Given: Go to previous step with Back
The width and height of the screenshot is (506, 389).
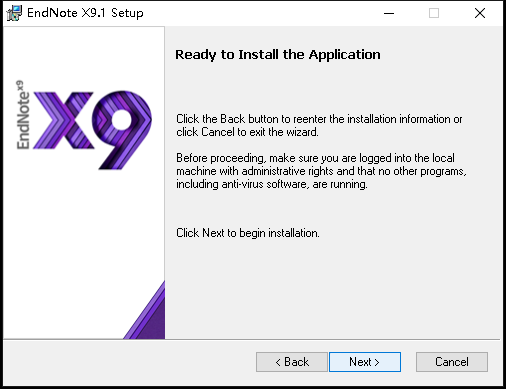Looking at the screenshot, I should point(292,362).
